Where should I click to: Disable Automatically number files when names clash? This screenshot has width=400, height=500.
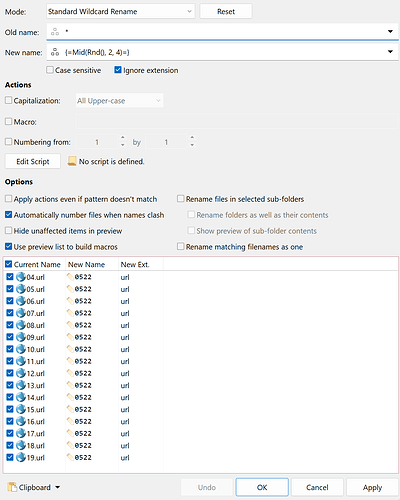(9, 215)
